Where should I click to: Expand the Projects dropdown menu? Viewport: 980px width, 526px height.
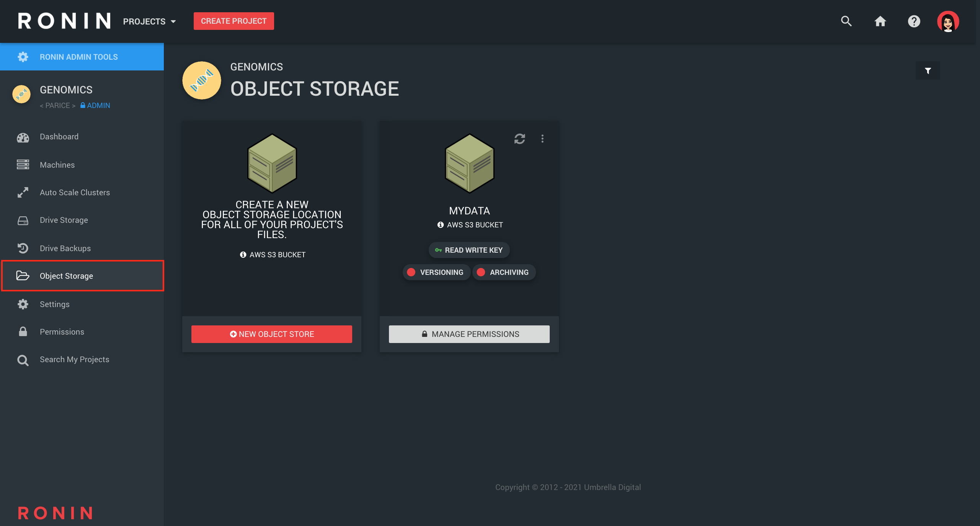149,21
